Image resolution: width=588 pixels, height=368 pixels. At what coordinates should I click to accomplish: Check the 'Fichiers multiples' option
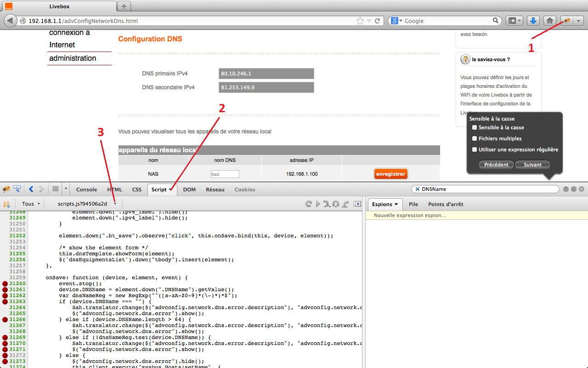point(475,138)
